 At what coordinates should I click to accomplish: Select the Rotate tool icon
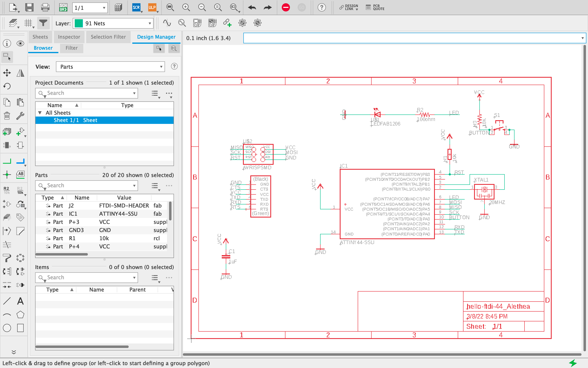pyautogui.click(x=7, y=86)
